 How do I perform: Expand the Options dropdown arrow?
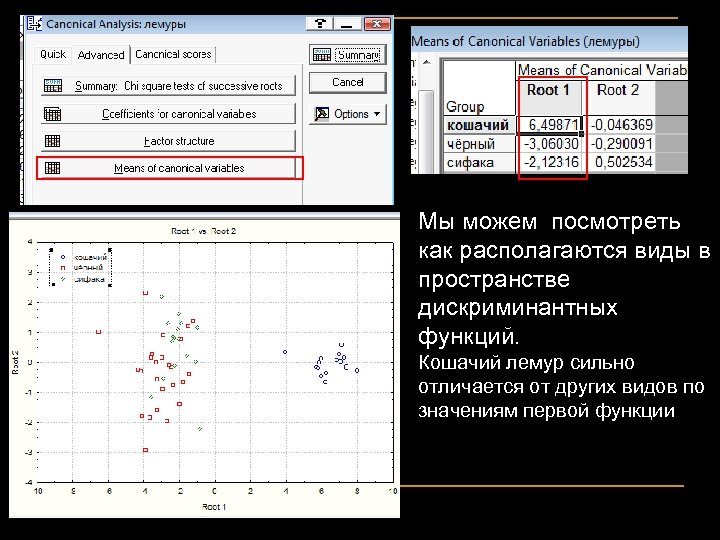(x=377, y=113)
